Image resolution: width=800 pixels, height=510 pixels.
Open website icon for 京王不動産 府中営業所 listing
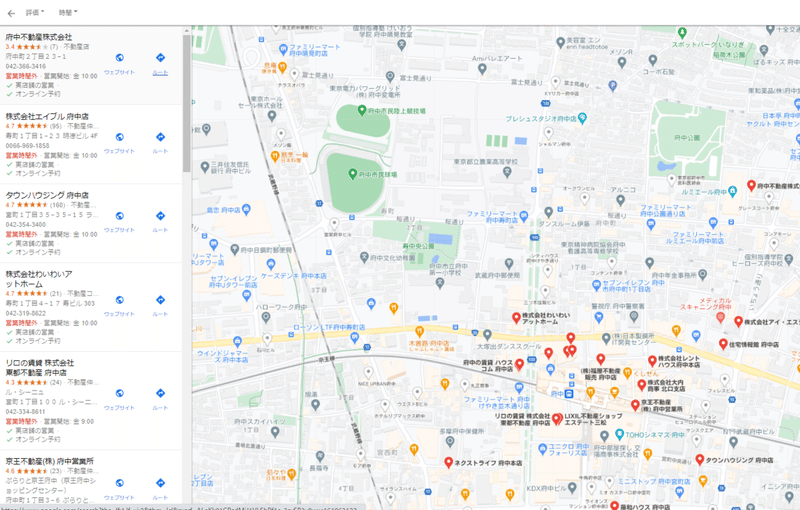pyautogui.click(x=119, y=483)
